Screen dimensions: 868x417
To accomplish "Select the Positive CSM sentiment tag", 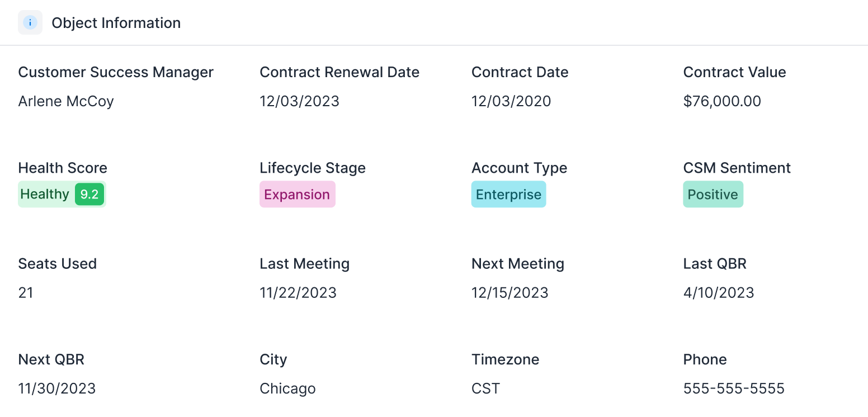I will click(x=713, y=195).
